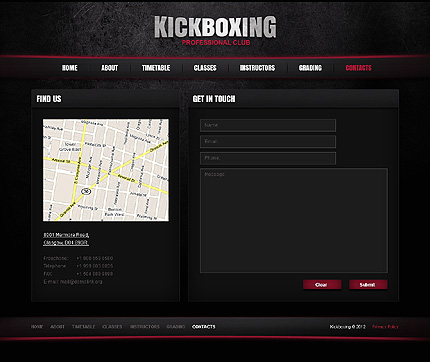Open the Home menu item in top navigation
Image resolution: width=430 pixels, height=362 pixels.
pyautogui.click(x=70, y=68)
